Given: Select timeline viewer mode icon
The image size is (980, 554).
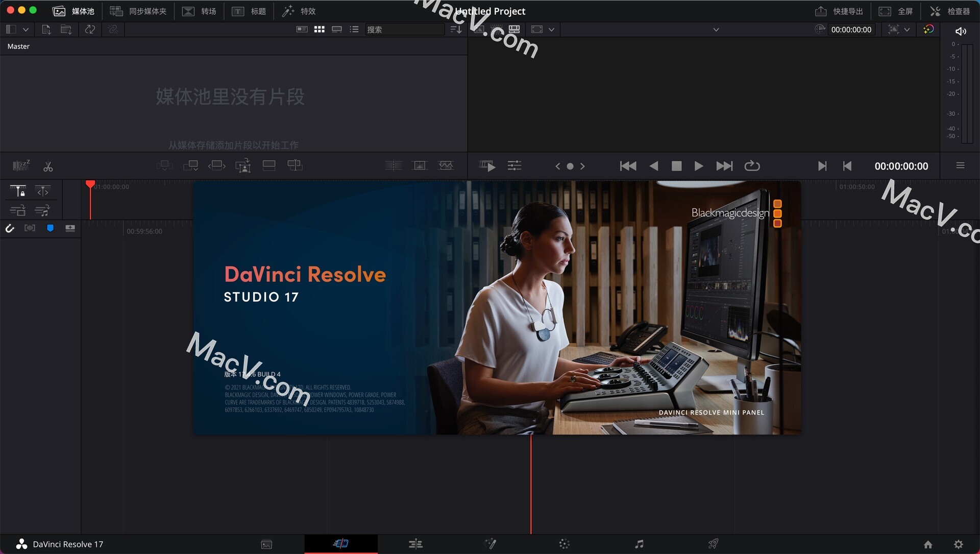Looking at the screenshot, I should 514,29.
